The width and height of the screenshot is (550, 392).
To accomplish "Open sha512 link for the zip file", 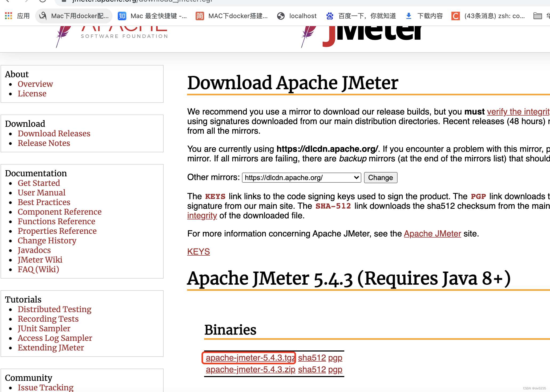I will click(x=312, y=369).
